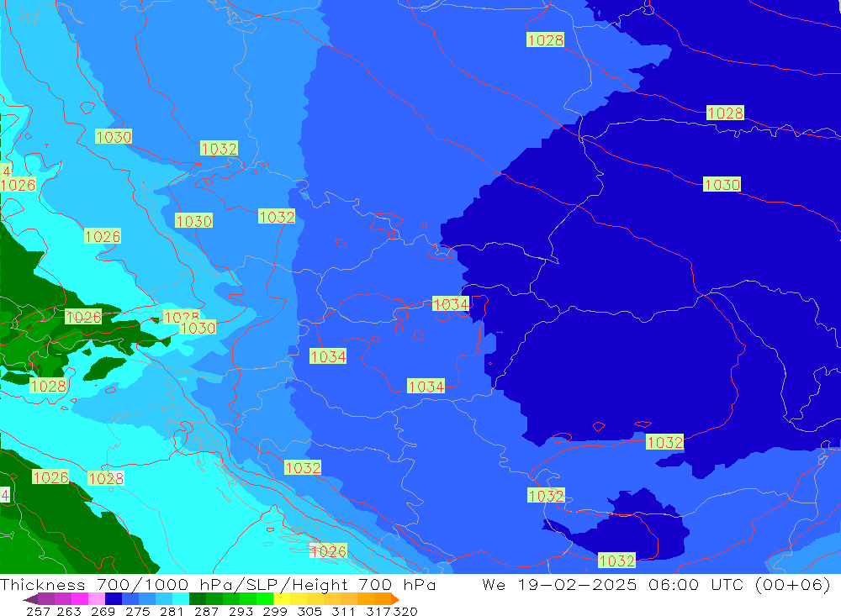Click the legend value 317

coord(378,611)
